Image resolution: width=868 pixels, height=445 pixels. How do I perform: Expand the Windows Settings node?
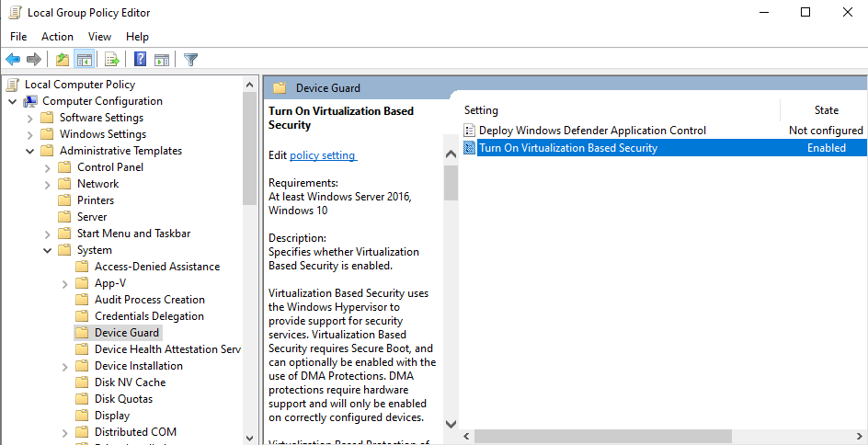30,134
